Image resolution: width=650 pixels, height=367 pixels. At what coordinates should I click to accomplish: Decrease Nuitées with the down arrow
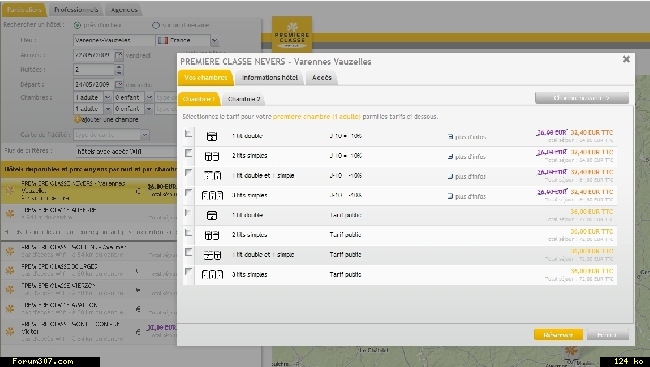point(119,72)
